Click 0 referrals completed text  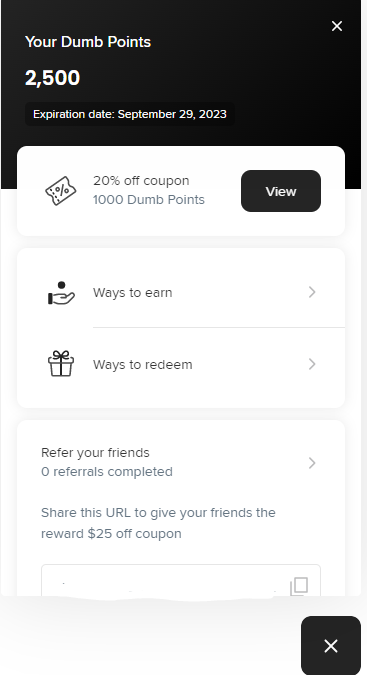click(107, 472)
